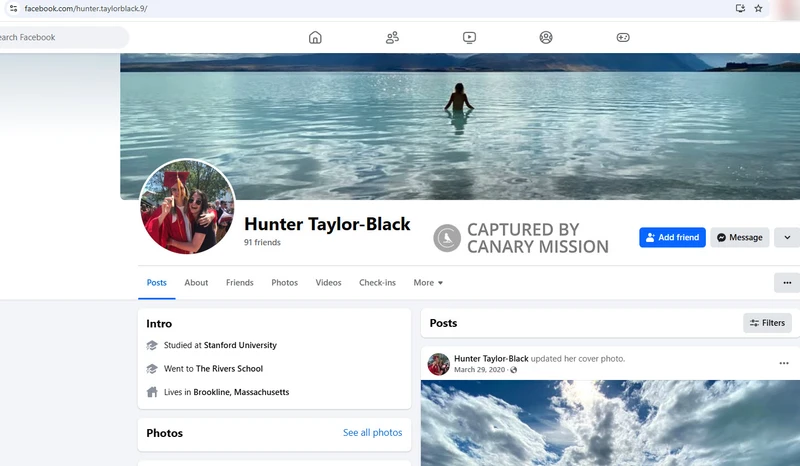Click the Add friend button
Screen dimensions: 800x466
[x=672, y=237]
